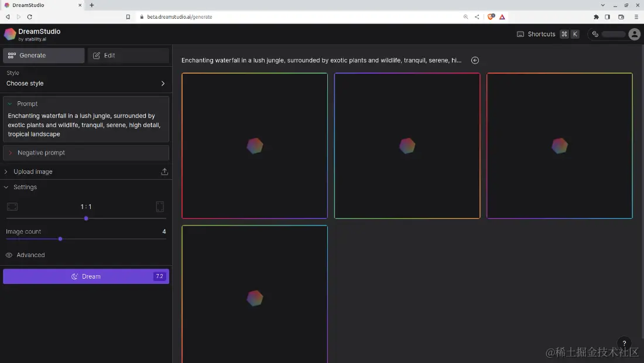Switch to the Edit tab
644x363 pixels.
point(128,56)
